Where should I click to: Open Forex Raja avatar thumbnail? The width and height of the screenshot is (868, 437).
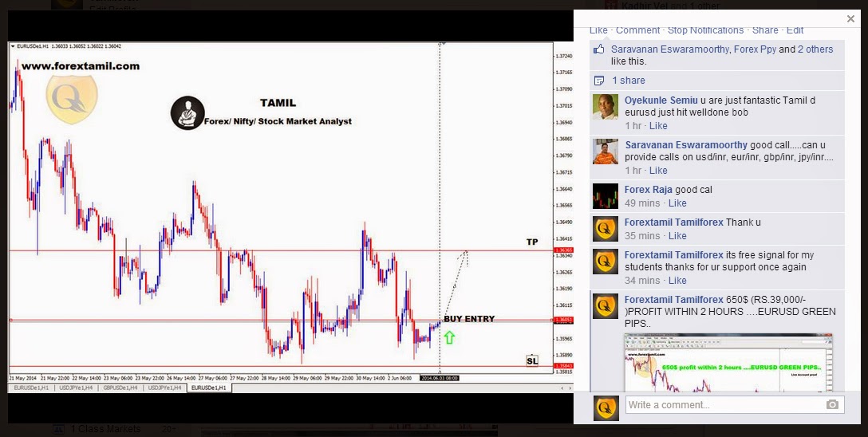pos(606,196)
